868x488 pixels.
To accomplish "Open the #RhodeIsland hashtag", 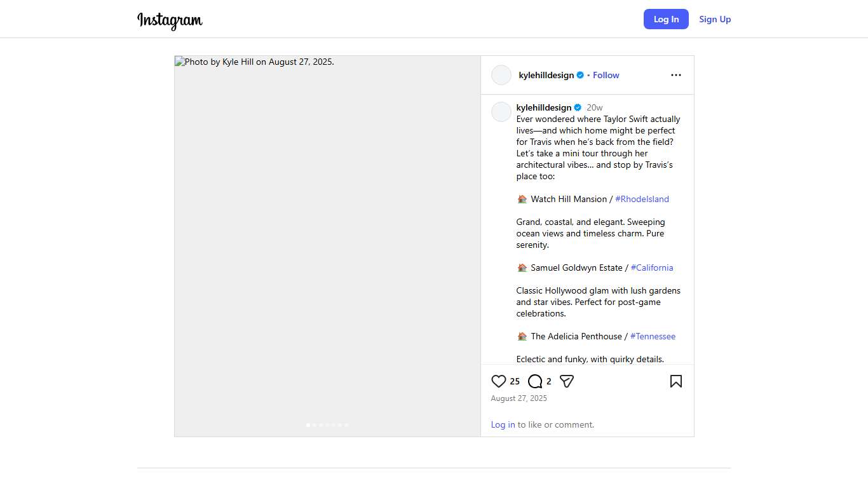I will coord(642,199).
